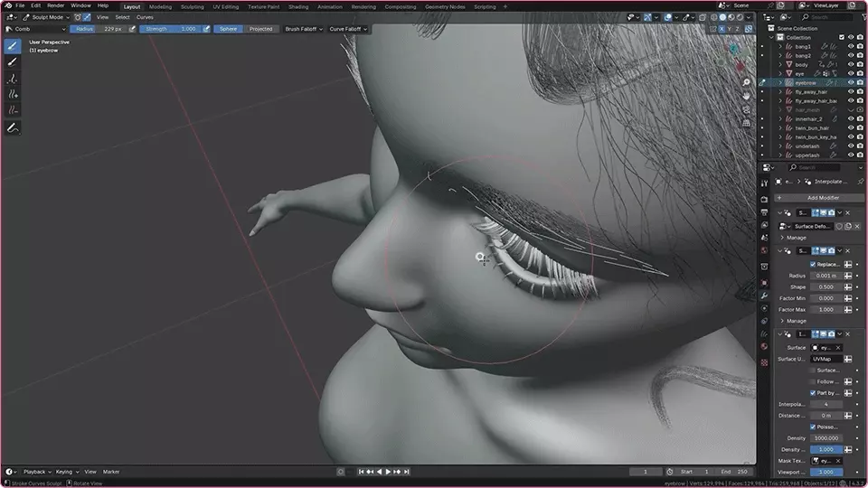Screen dimensions: 868x488
Task: Open the Sculpt Mode dropdown
Action: 46,17
